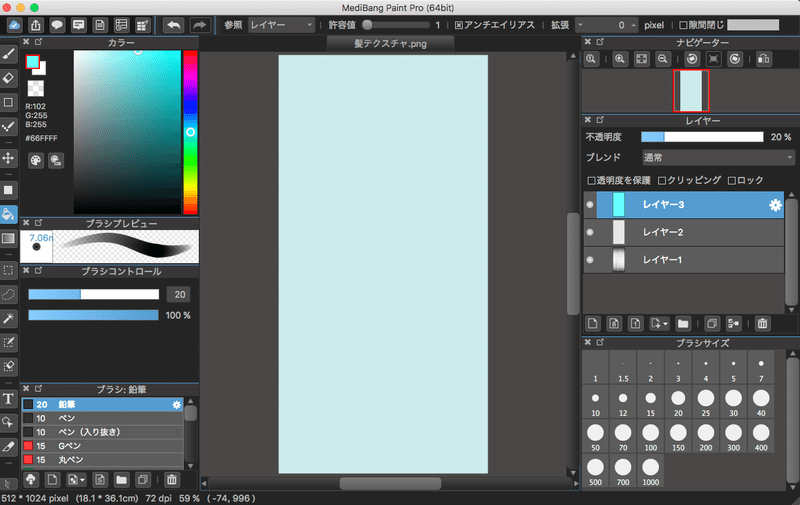Click the rainbow hue strip
The height and width of the screenshot is (505, 800).
(x=190, y=132)
